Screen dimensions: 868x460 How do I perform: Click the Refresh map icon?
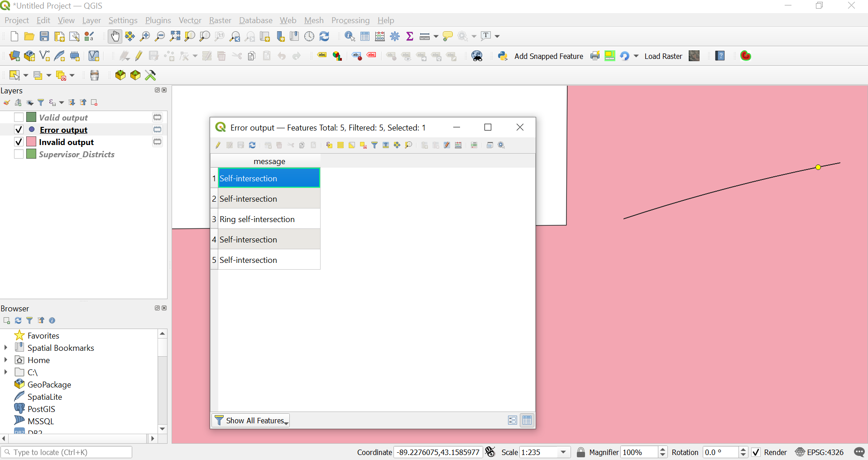[324, 36]
